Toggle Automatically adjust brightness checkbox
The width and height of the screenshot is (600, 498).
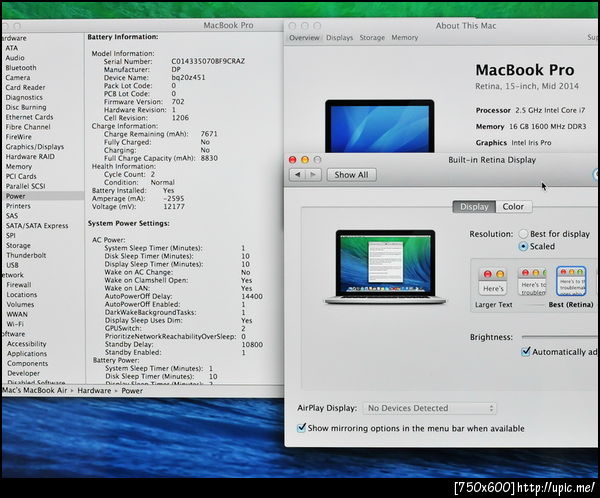[x=526, y=351]
